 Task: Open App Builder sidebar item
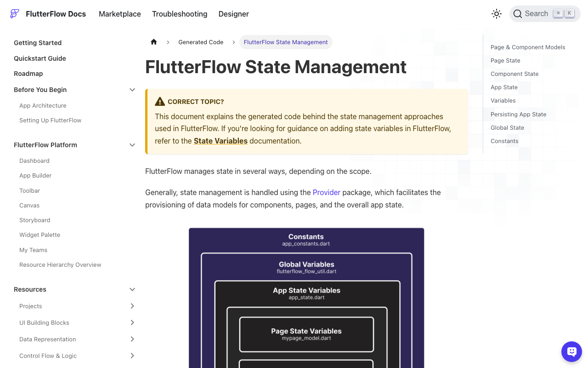click(35, 175)
